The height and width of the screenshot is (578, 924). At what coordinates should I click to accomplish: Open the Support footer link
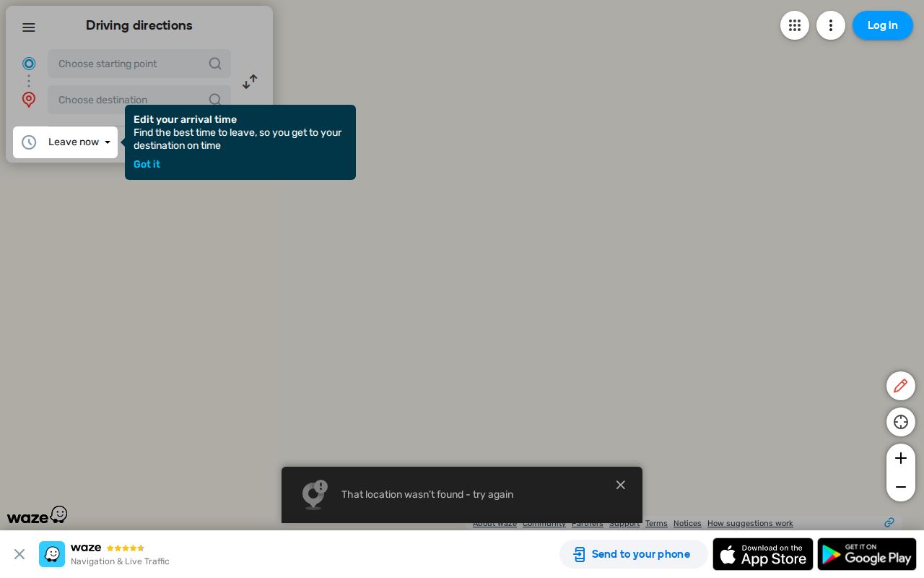[x=624, y=523]
